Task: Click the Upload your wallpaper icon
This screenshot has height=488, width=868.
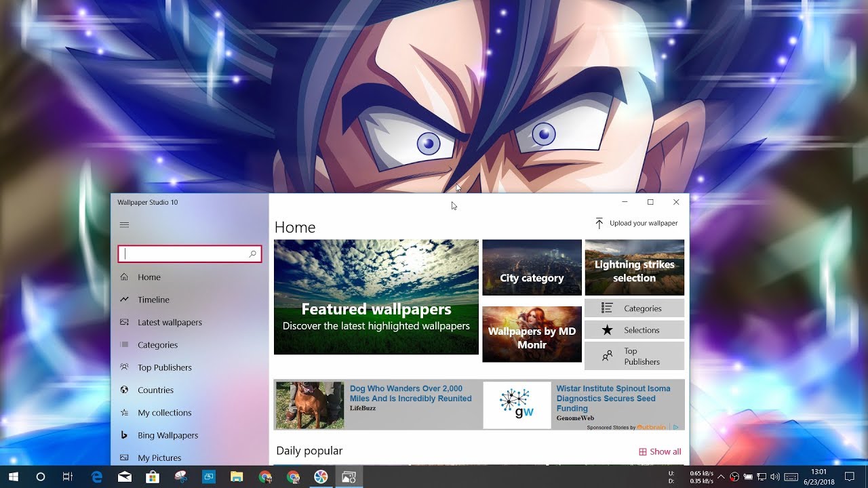Action: 599,224
